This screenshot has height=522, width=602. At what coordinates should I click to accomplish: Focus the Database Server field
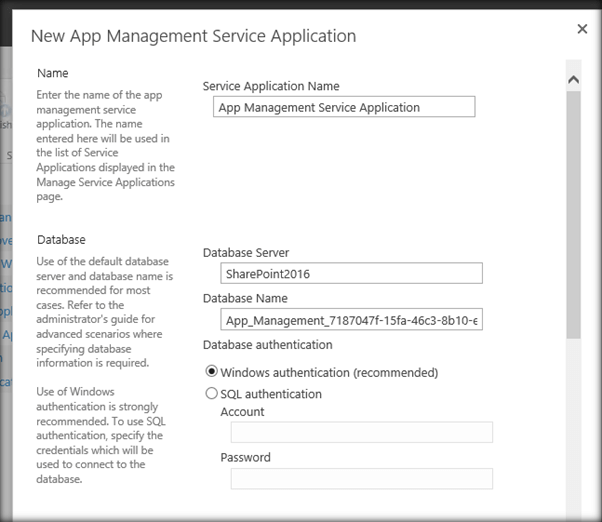(351, 273)
